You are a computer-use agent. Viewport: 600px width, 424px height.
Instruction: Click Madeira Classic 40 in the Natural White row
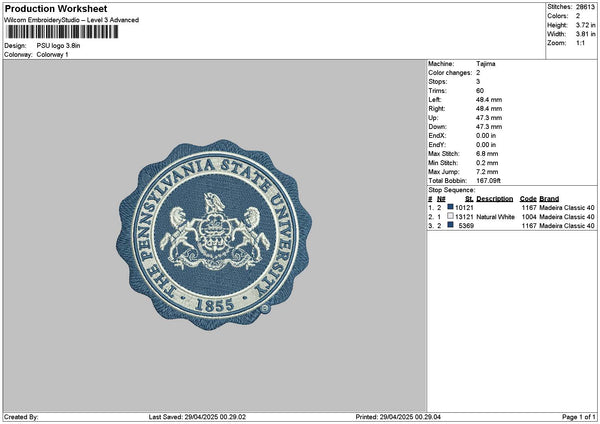coord(567,217)
